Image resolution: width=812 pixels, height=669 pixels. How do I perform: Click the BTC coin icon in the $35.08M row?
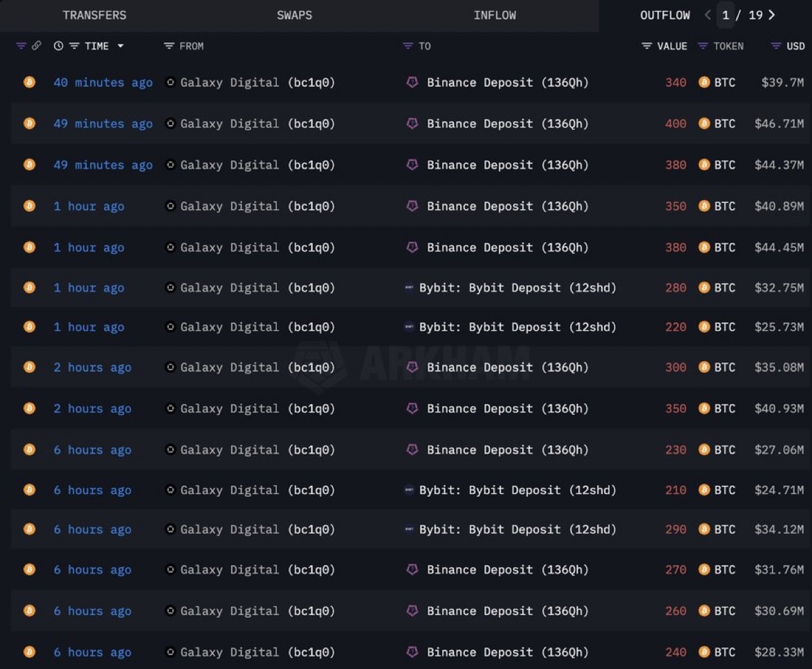coord(704,366)
